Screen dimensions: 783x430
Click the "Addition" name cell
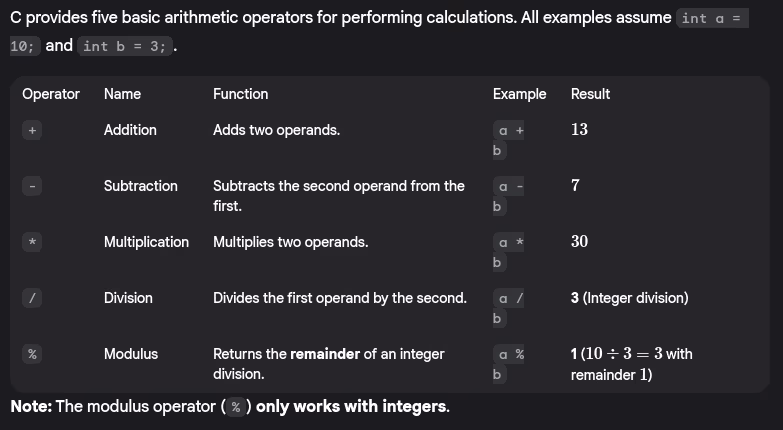point(130,130)
